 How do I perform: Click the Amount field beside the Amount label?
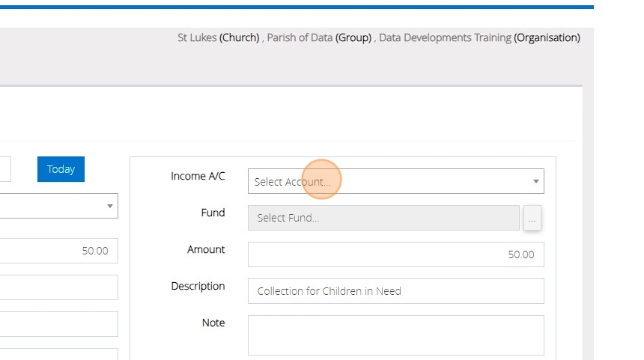[x=395, y=254]
